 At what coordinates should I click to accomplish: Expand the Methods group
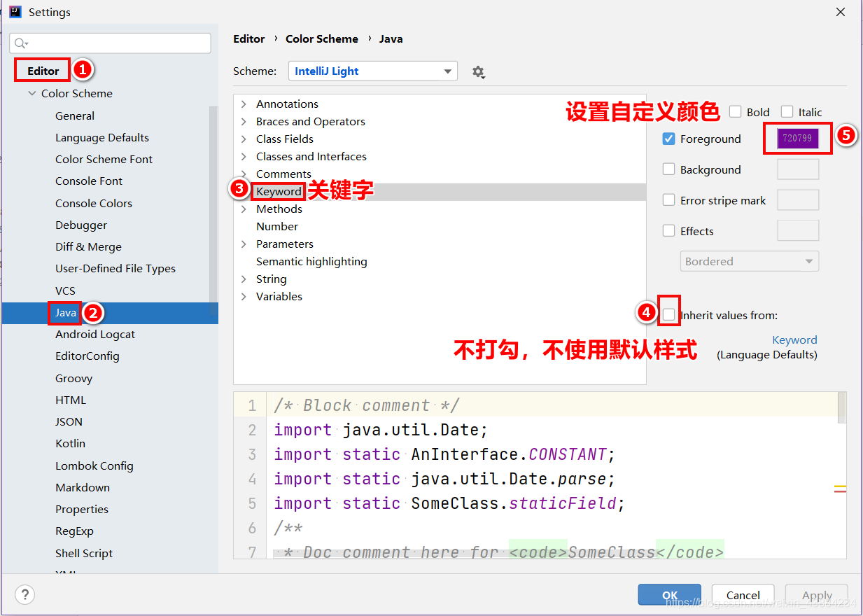244,209
